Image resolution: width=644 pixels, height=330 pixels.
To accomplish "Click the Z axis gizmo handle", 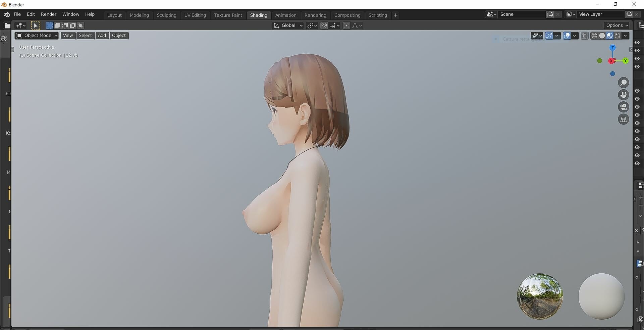I will [612, 48].
